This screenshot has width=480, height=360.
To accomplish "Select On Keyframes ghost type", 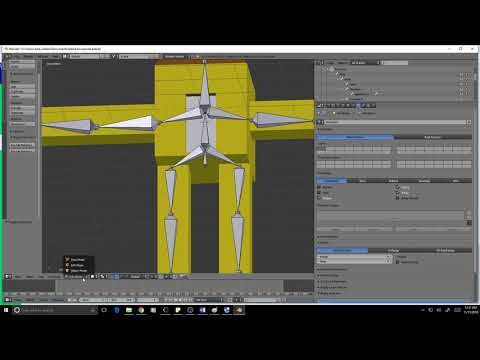I will coord(446,250).
